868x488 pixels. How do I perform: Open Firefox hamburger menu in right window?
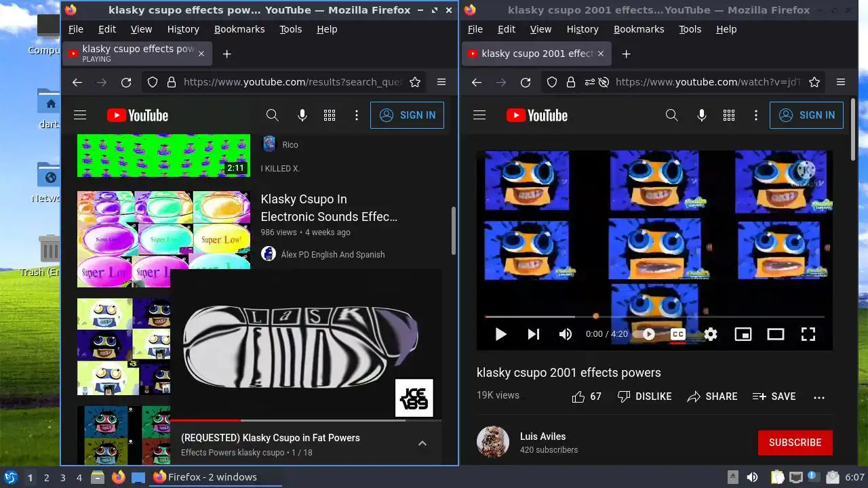841,82
